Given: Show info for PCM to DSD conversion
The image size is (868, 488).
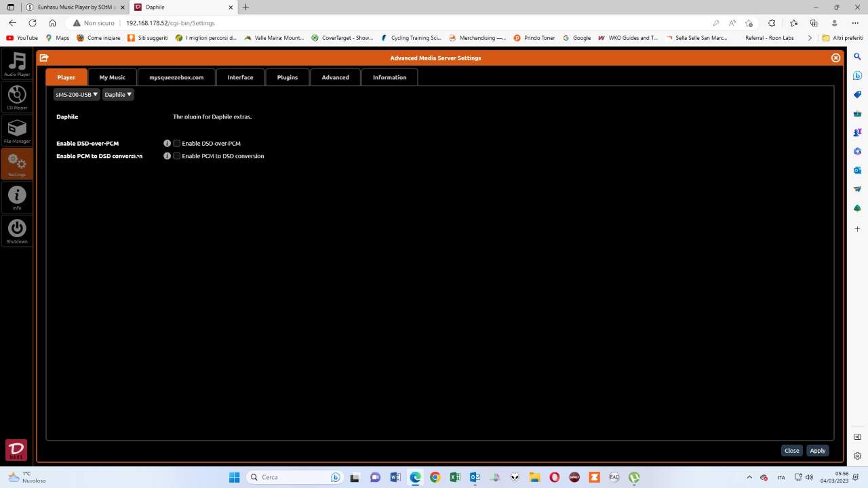Looking at the screenshot, I should point(167,156).
